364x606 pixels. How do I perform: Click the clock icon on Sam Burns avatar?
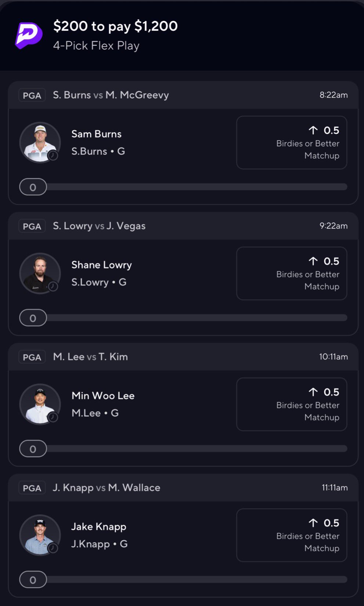click(x=53, y=156)
